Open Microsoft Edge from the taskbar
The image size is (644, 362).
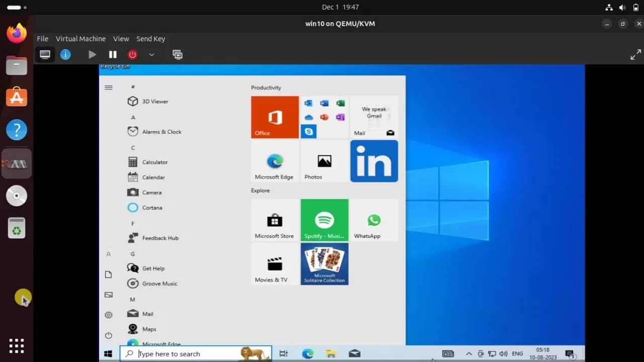click(x=307, y=353)
